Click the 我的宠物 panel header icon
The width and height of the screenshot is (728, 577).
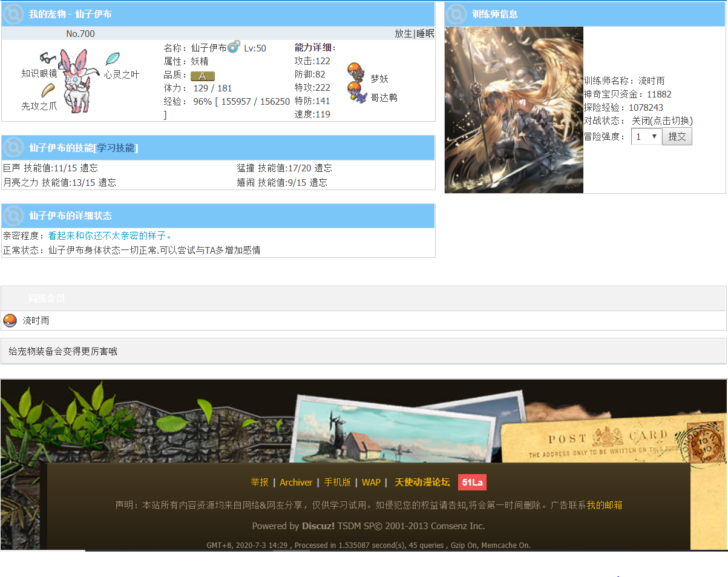[13, 14]
